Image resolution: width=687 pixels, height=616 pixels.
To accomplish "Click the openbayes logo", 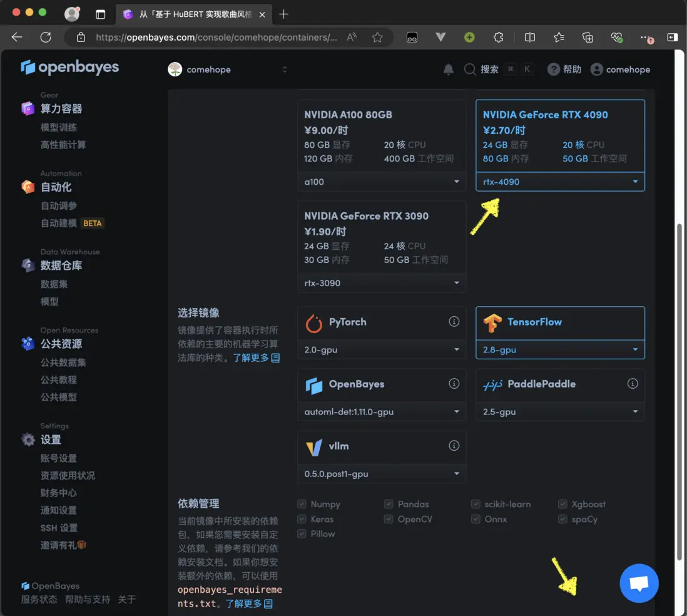I will [x=69, y=67].
